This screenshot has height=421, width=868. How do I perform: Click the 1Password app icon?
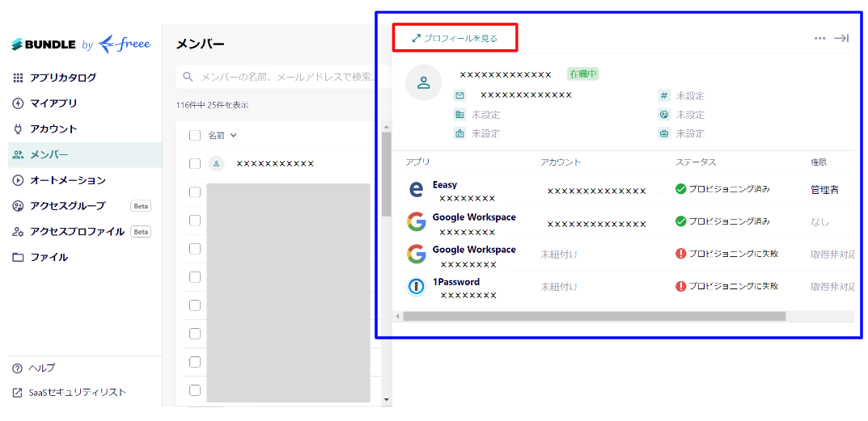point(417,286)
